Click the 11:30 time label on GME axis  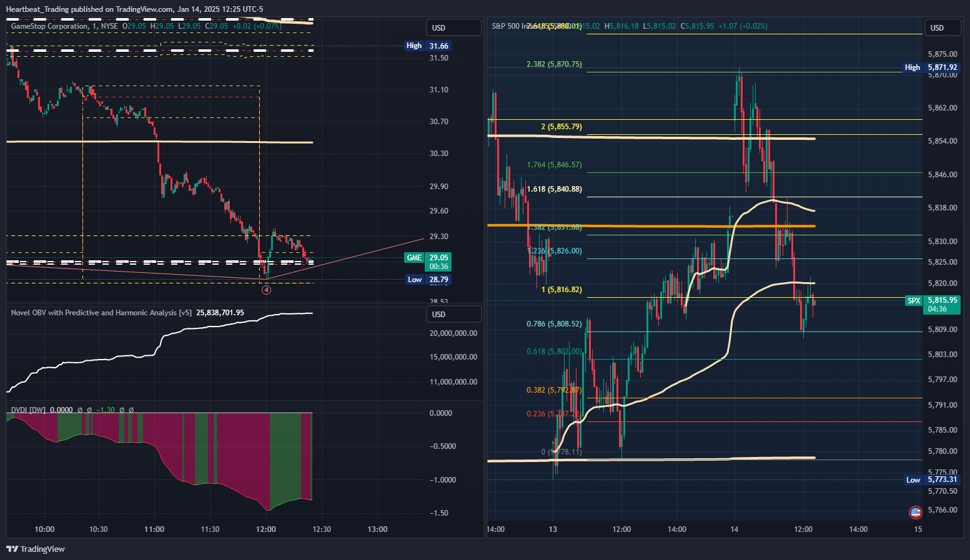[x=210, y=529]
